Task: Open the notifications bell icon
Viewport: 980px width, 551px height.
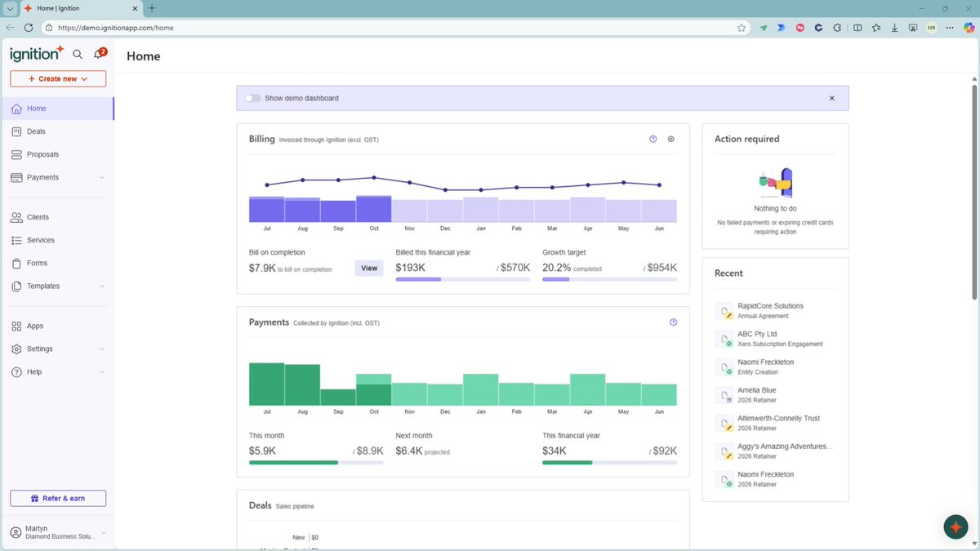Action: pos(99,54)
